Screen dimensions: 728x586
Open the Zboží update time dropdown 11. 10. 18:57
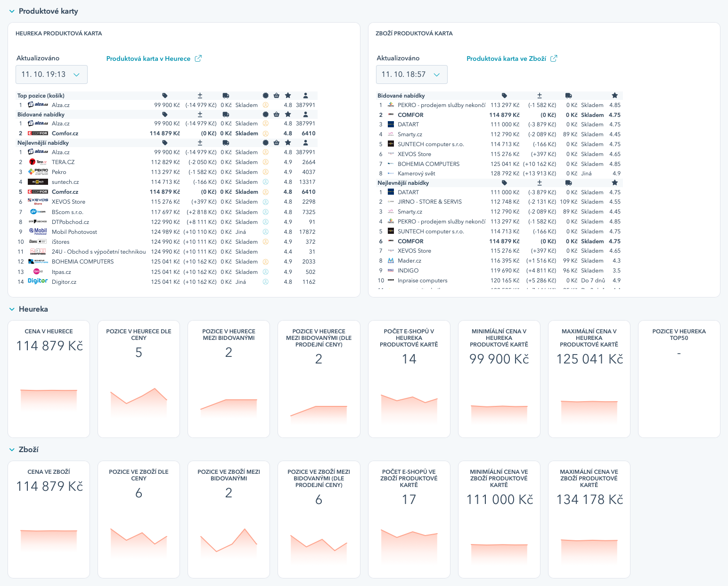(x=411, y=74)
